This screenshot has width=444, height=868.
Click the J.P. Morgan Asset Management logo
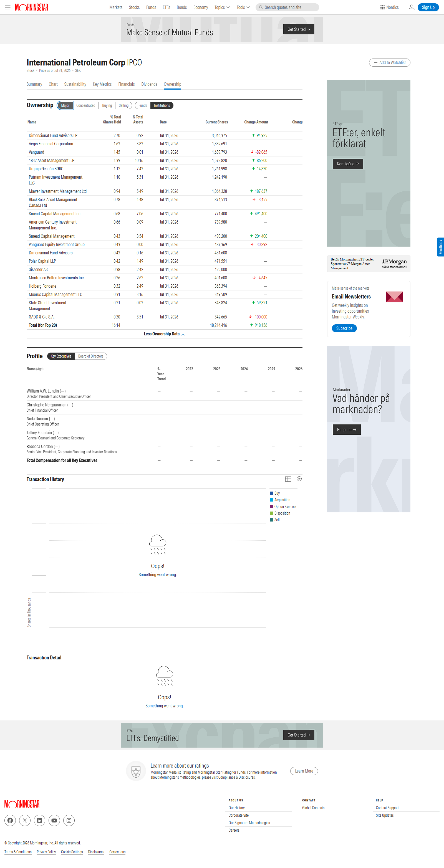click(394, 263)
